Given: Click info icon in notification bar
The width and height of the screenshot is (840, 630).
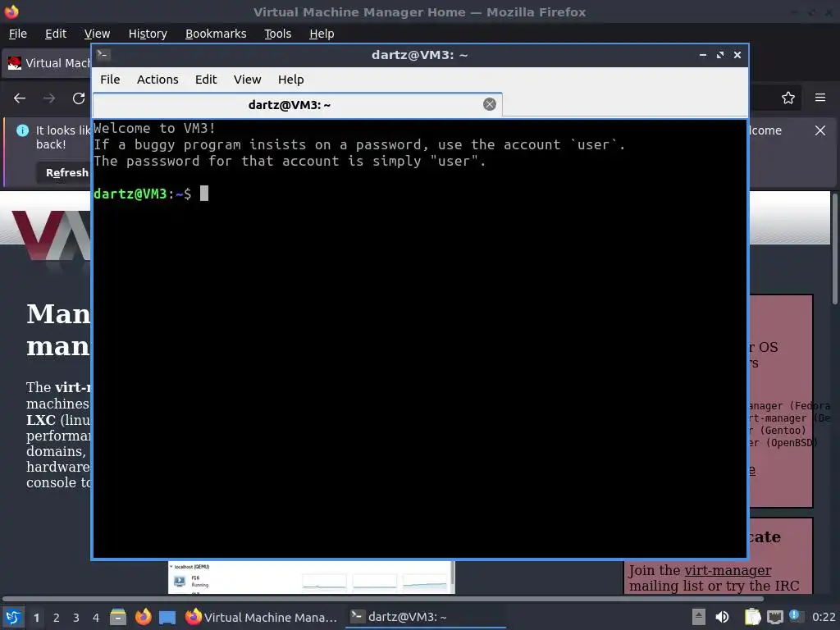Looking at the screenshot, I should coord(22,130).
